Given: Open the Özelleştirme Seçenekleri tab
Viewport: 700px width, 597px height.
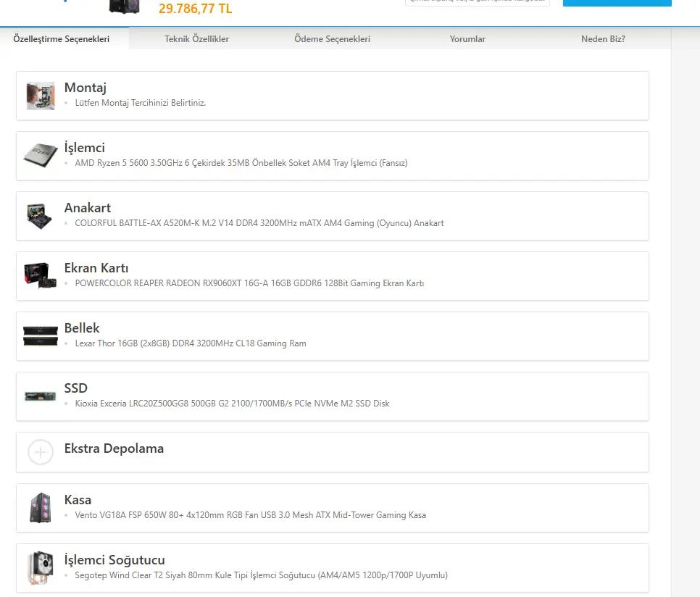Looking at the screenshot, I should click(61, 39).
